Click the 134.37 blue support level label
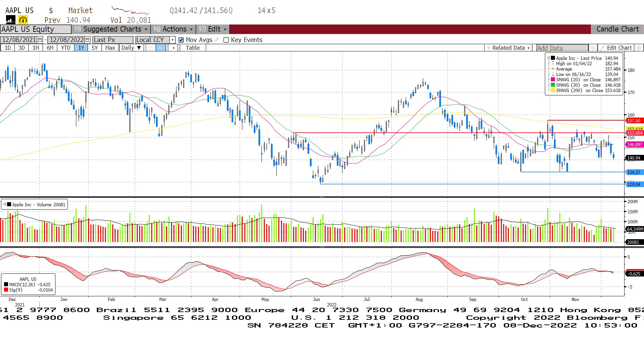 click(x=634, y=172)
